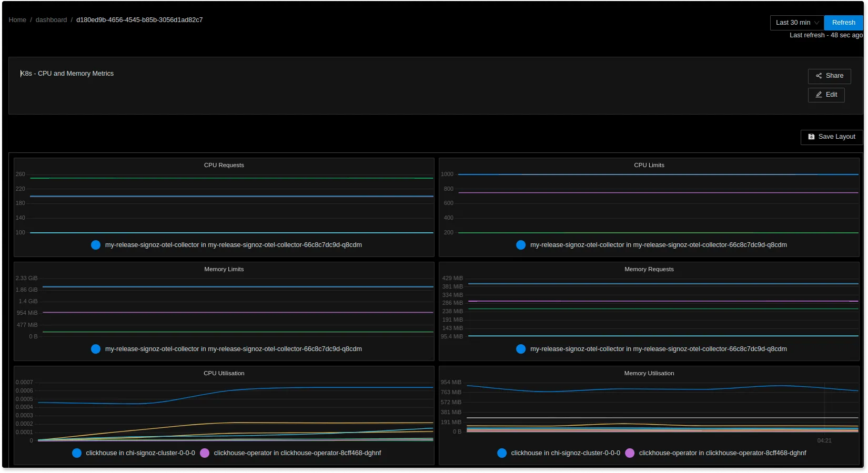This screenshot has width=868, height=473.
Task: Click the Save Layout button label
Action: click(x=836, y=137)
